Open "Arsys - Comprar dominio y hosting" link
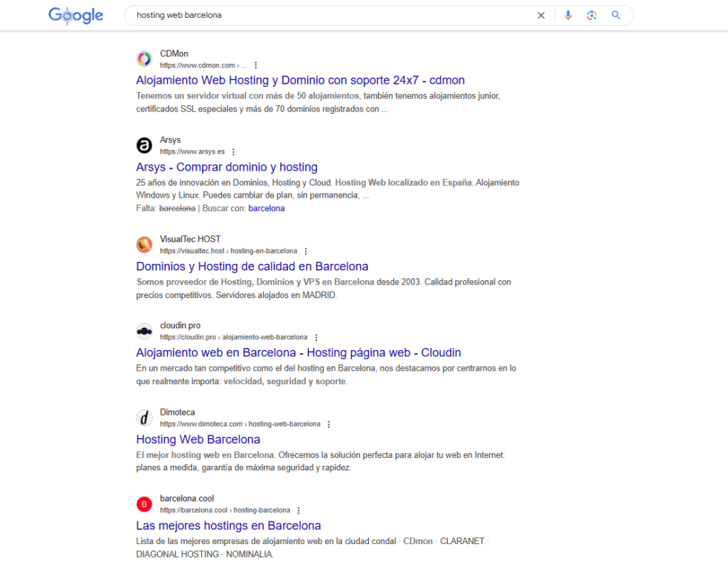728x579 pixels. click(x=227, y=167)
